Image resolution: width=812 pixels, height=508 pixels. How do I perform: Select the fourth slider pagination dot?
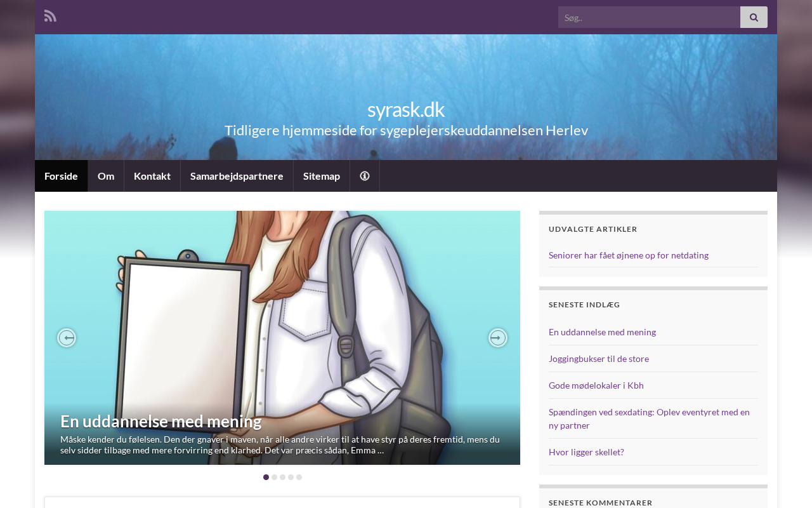(x=291, y=477)
